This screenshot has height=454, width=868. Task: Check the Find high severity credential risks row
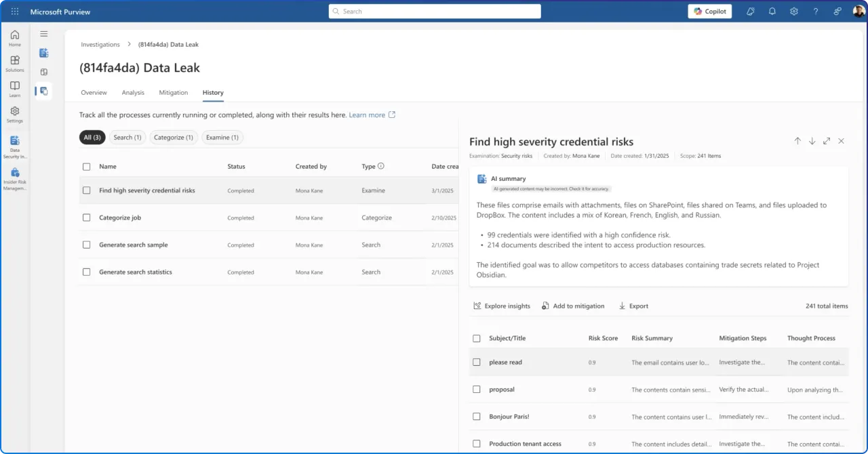86,190
